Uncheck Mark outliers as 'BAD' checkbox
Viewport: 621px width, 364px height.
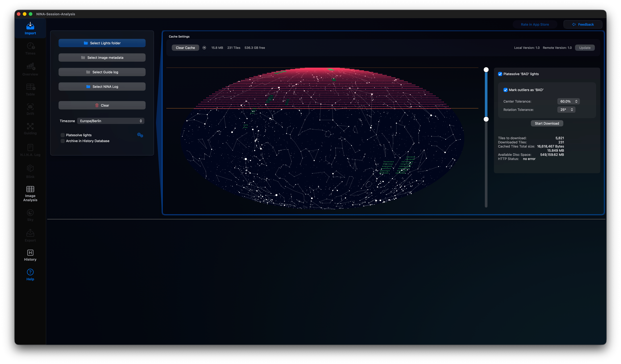pos(505,90)
